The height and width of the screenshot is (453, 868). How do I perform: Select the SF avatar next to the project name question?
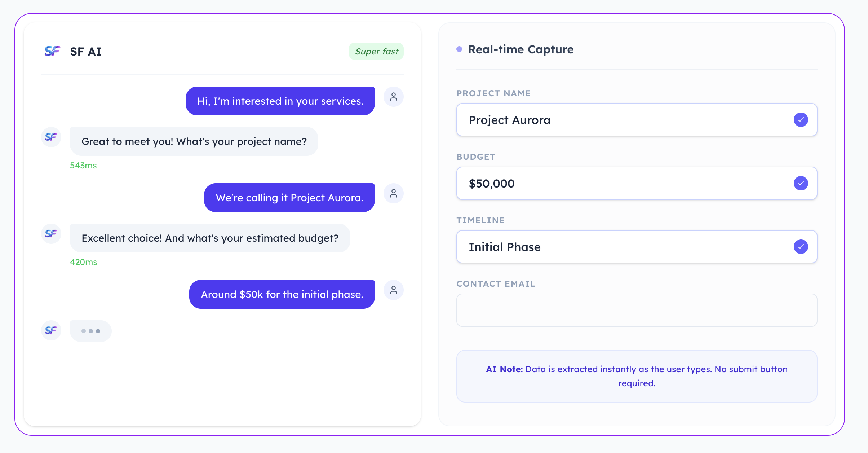point(51,137)
